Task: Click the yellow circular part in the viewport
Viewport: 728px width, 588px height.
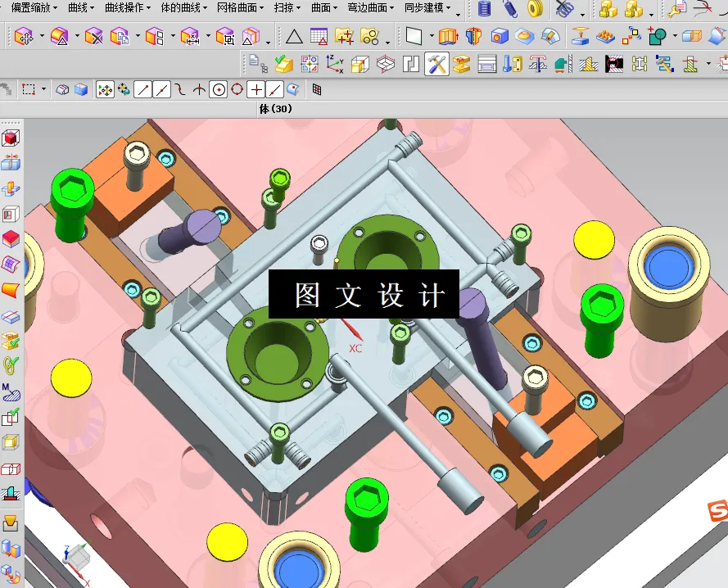Action: pyautogui.click(x=595, y=240)
